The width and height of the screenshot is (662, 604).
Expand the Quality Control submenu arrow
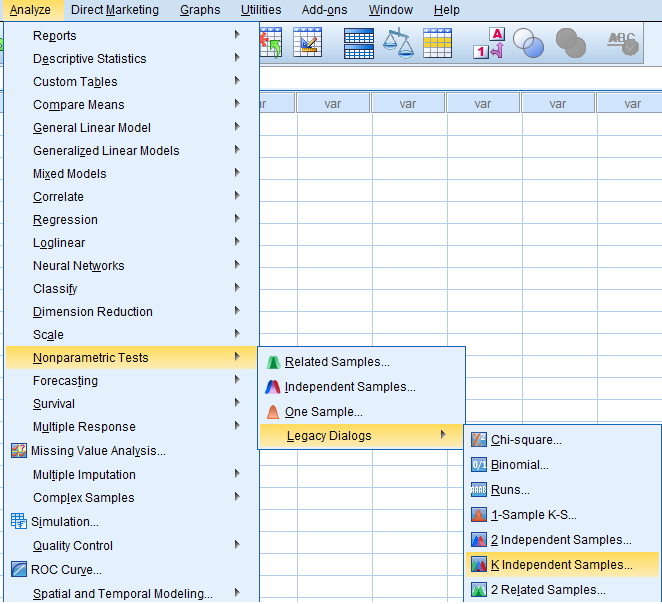pyautogui.click(x=237, y=544)
